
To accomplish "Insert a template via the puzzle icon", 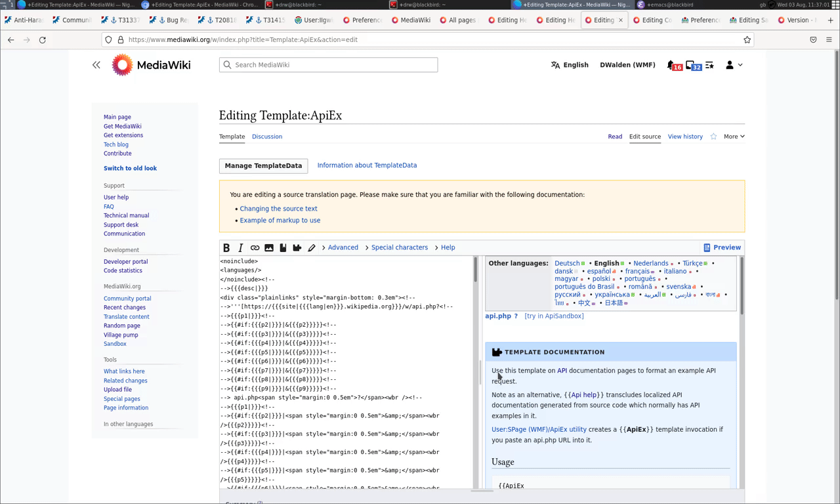I will pyautogui.click(x=297, y=247).
